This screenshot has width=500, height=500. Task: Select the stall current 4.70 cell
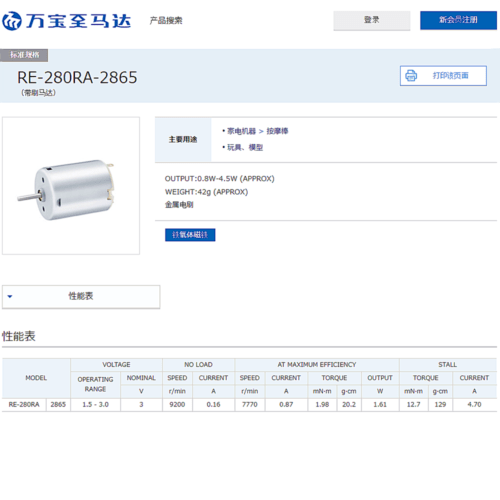click(x=474, y=404)
